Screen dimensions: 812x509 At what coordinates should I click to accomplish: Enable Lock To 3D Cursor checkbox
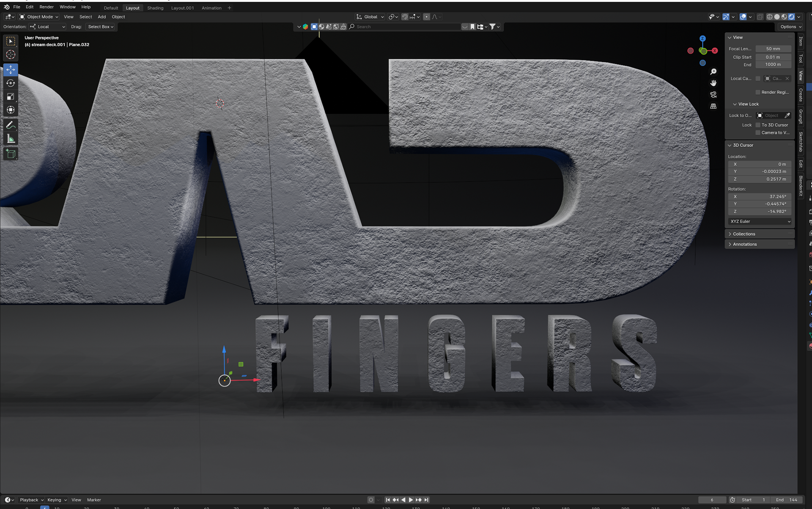click(x=758, y=125)
